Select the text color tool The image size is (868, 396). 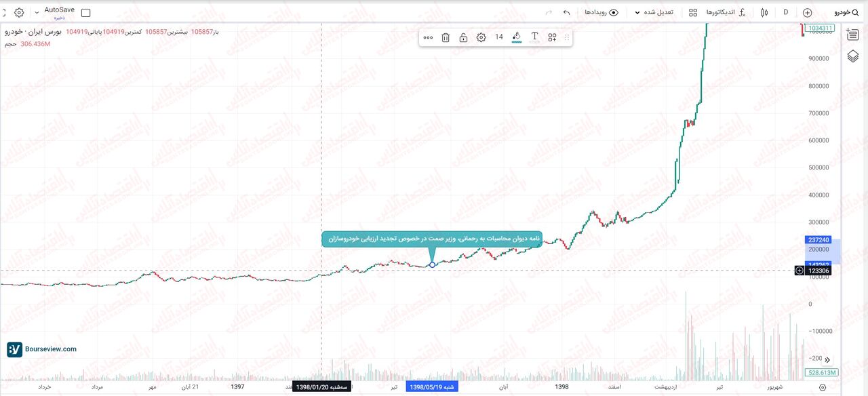[x=534, y=37]
